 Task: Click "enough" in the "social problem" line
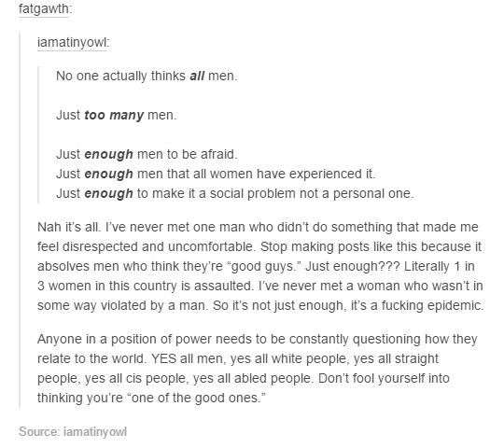pos(108,194)
